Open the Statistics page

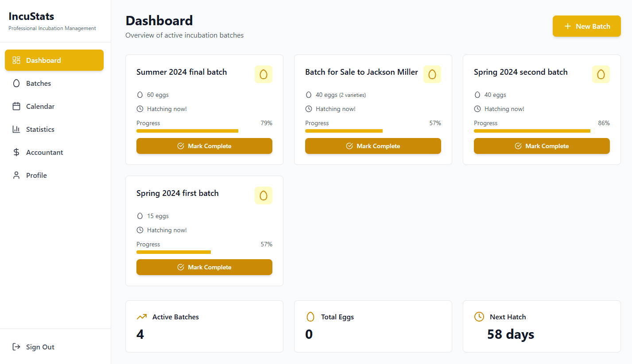(40, 129)
